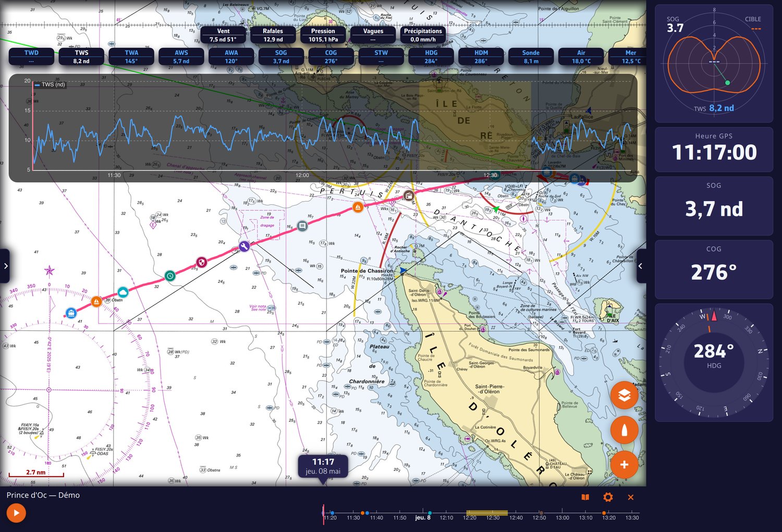Open the Pression weather tile
Image resolution: width=782 pixels, height=532 pixels.
click(323, 35)
